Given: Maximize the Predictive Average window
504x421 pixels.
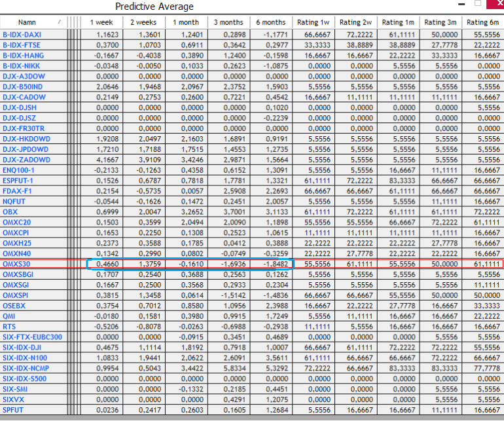Looking at the screenshot, I should [478, 3].
